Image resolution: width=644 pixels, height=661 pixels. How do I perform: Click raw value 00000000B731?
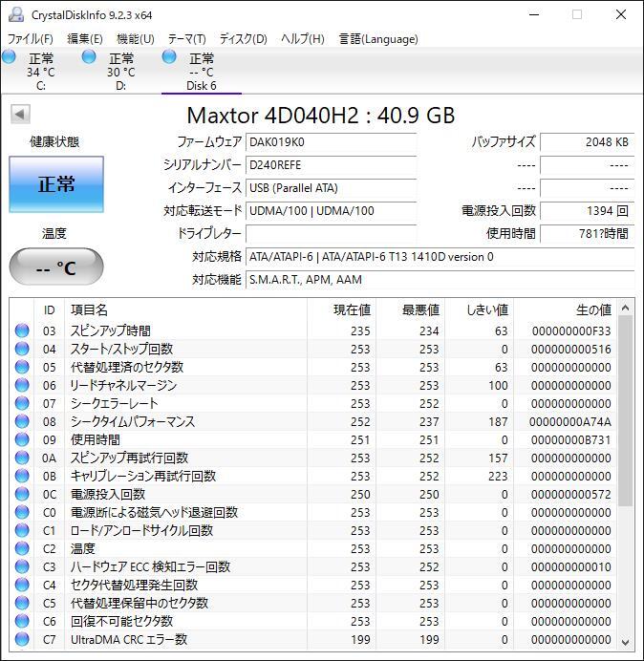(571, 440)
